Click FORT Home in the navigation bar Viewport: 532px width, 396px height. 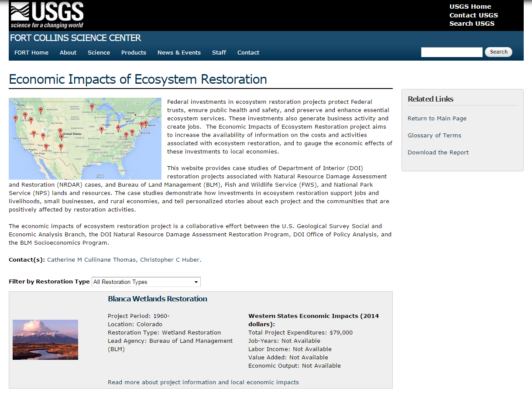(31, 52)
